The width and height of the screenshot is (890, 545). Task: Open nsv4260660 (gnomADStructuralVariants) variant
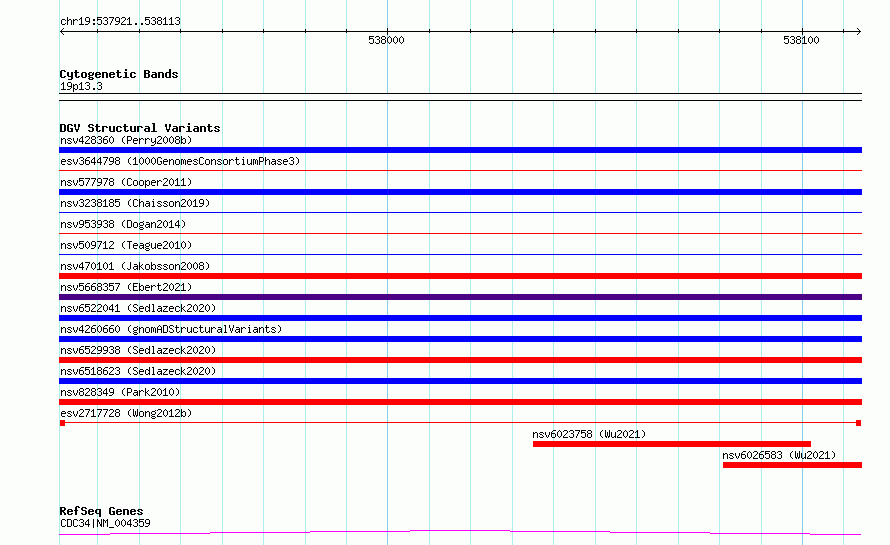(x=171, y=329)
